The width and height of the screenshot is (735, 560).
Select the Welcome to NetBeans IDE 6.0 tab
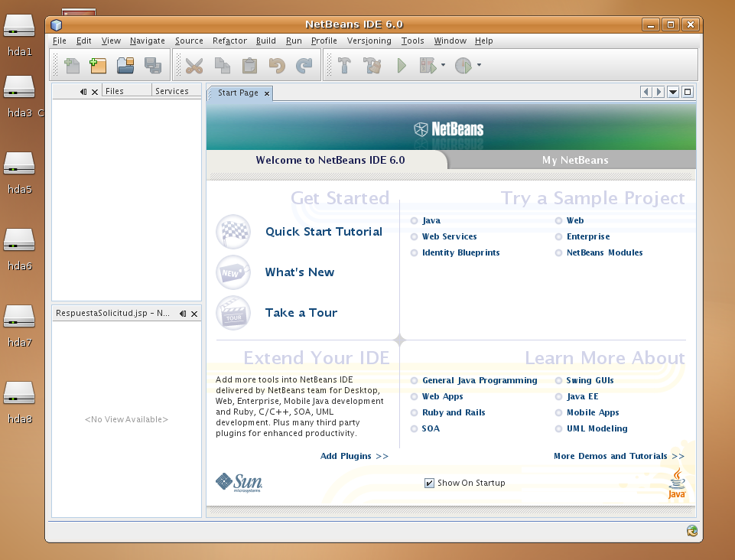tap(330, 161)
